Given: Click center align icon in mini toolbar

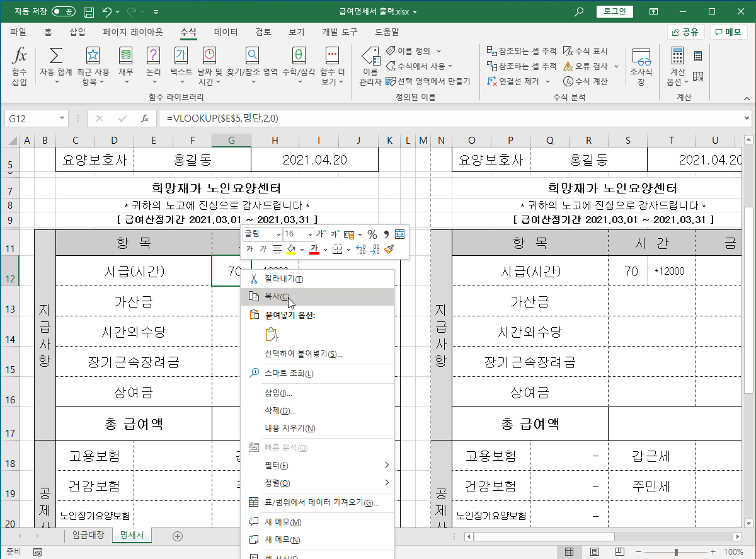Looking at the screenshot, I should point(277,250).
